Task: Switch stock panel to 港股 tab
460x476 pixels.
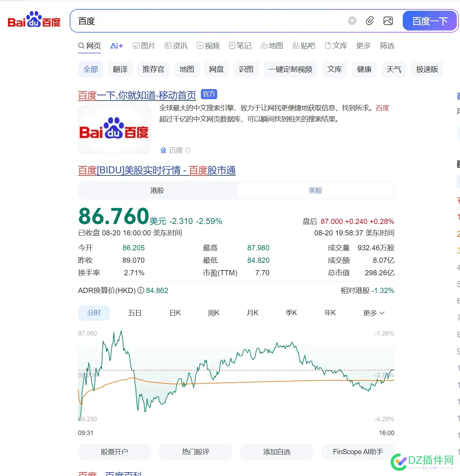Action: (157, 190)
